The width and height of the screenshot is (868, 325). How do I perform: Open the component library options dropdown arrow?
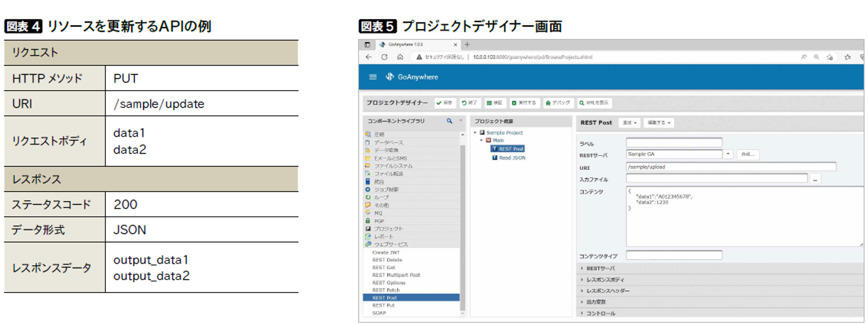click(x=461, y=121)
